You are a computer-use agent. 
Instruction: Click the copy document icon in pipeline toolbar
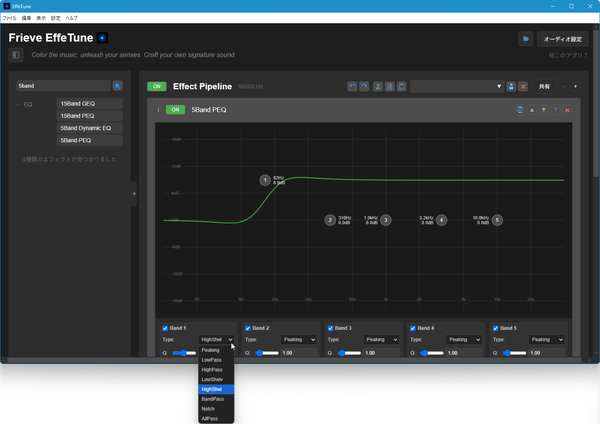(390, 86)
